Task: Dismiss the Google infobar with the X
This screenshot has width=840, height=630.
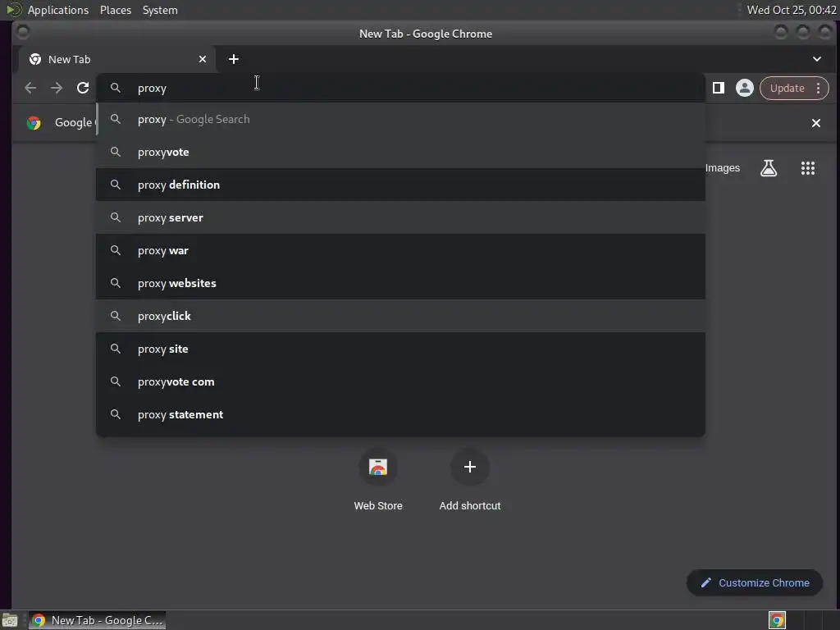Action: point(816,123)
